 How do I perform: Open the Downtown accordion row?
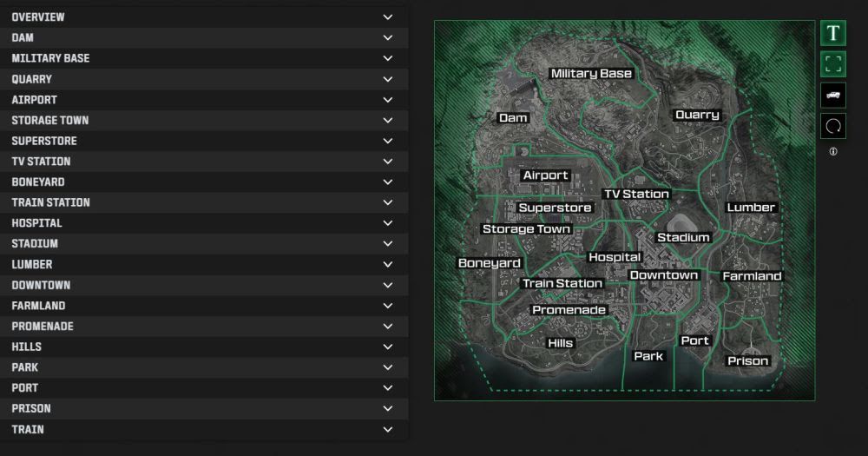[204, 285]
